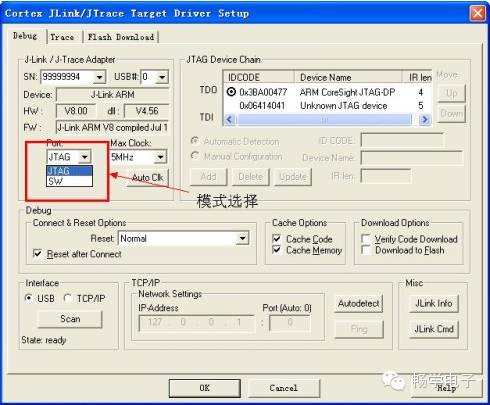Viewport: 490px width, 405px height.
Task: Choose SW in the Port list
Action: point(69,181)
